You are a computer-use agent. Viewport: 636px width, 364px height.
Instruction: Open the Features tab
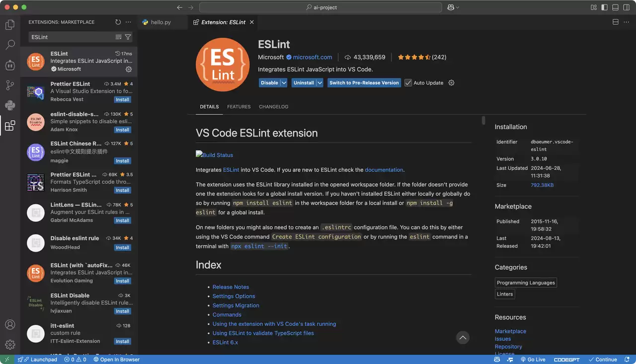point(239,107)
